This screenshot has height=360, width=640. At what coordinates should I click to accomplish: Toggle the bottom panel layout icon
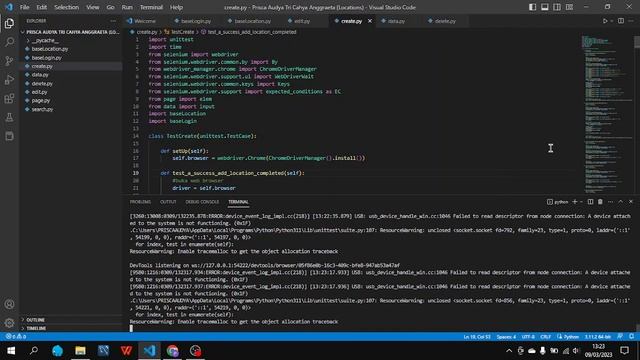pos(544,7)
